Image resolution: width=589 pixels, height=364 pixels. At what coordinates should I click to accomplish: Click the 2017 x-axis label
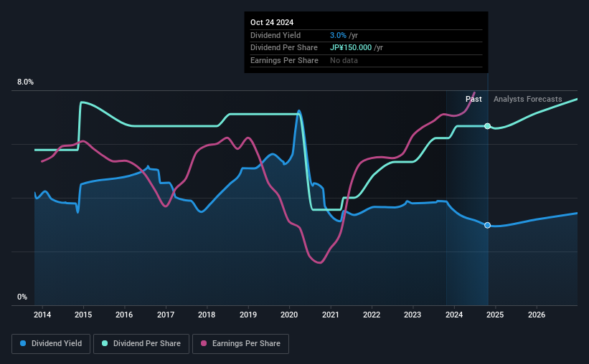[165, 315]
